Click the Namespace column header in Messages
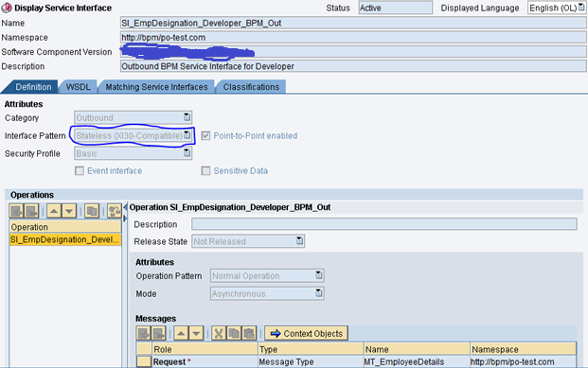The height and width of the screenshot is (368, 588). (524, 349)
